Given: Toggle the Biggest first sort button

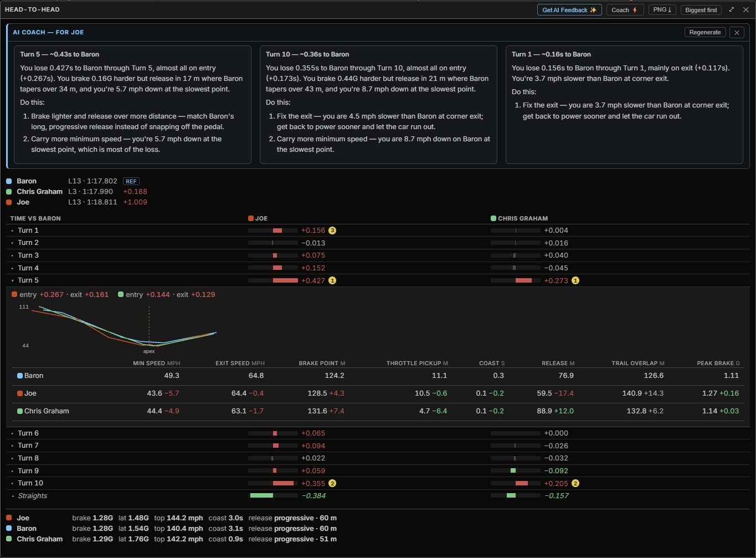Looking at the screenshot, I should (x=701, y=10).
